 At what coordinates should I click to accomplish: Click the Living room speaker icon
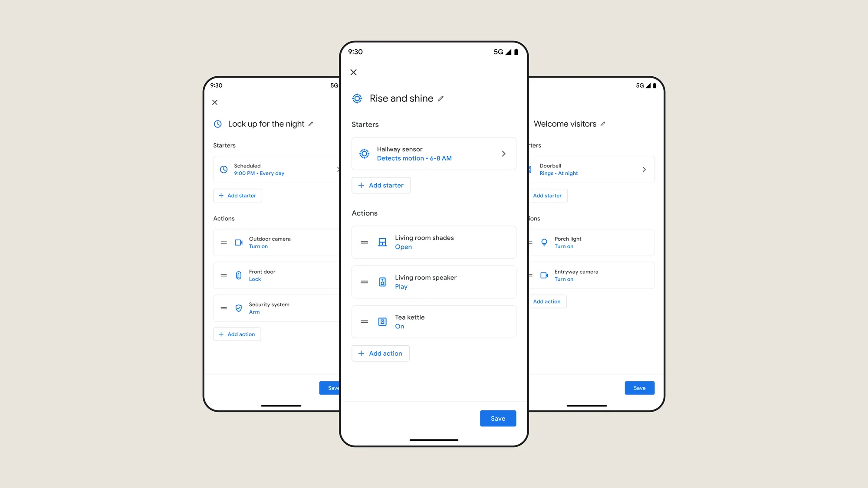coord(382,282)
